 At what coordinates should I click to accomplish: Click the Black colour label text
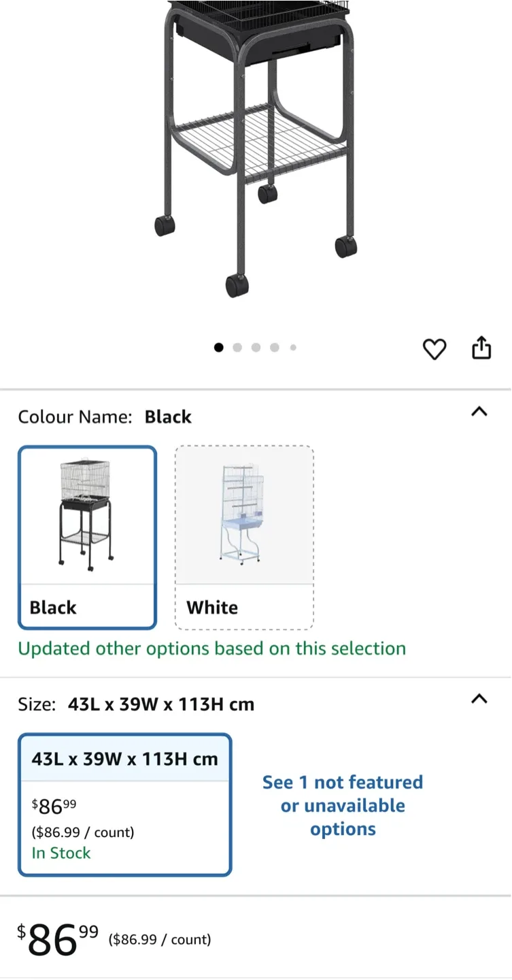[52, 607]
